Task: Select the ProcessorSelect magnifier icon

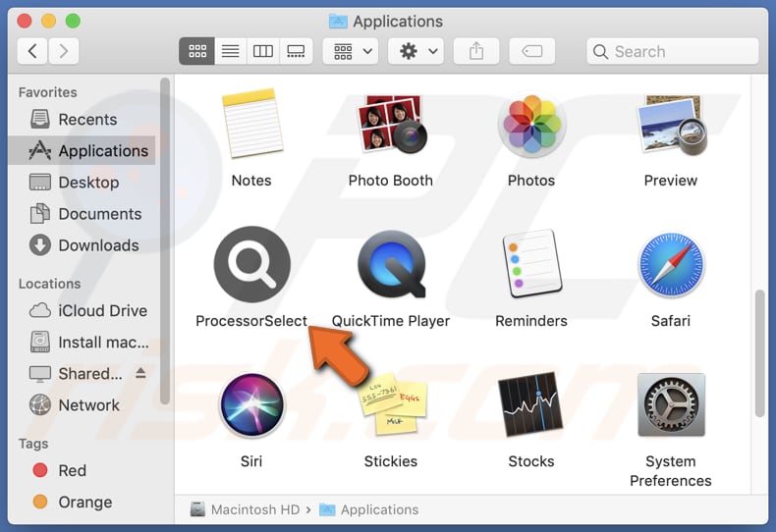Action: 251,264
